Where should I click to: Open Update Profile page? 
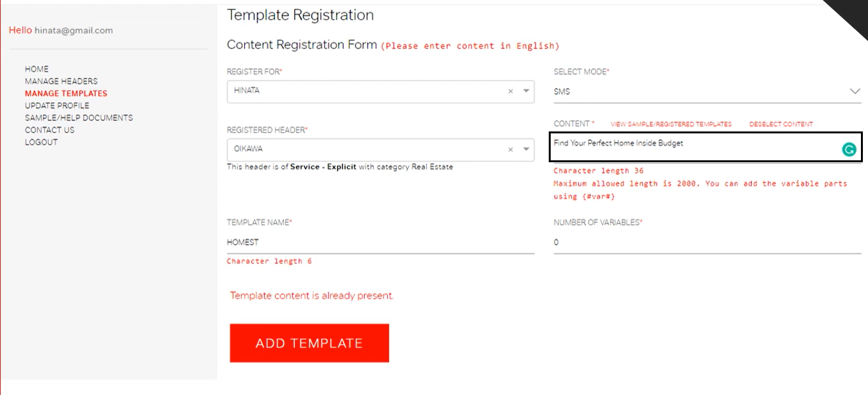[57, 106]
